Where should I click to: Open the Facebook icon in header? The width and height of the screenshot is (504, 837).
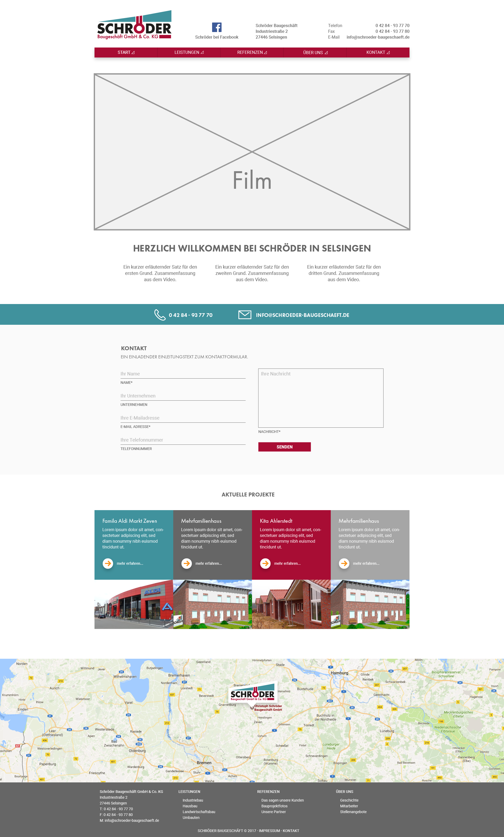(x=217, y=27)
